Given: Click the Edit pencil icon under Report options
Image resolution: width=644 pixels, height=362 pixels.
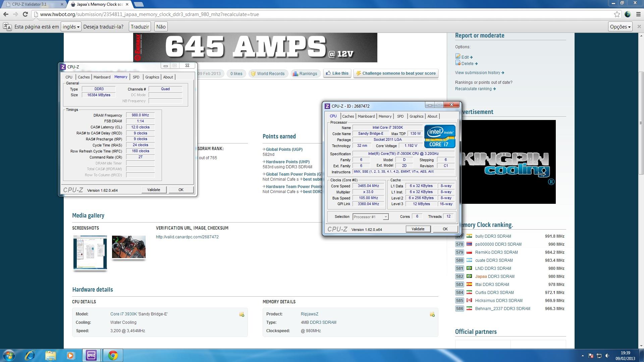Looking at the screenshot, I should pos(458,56).
